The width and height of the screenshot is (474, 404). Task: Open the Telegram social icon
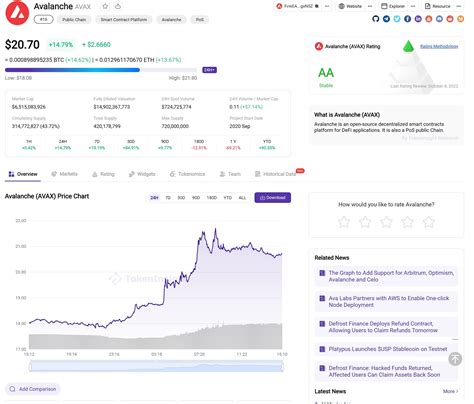click(x=386, y=19)
